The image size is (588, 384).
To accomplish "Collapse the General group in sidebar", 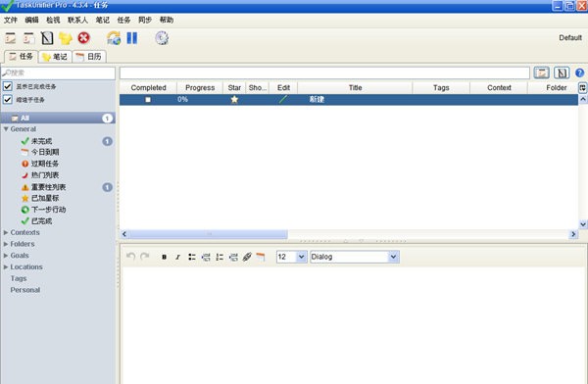I will pos(6,129).
